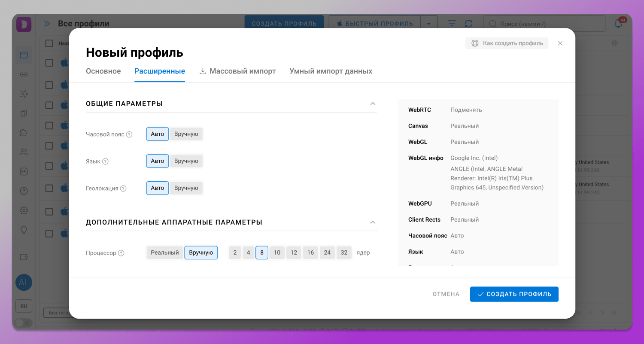This screenshot has height=344, width=644.
Task: Set Часовой пояс to Вручную
Action: (186, 134)
